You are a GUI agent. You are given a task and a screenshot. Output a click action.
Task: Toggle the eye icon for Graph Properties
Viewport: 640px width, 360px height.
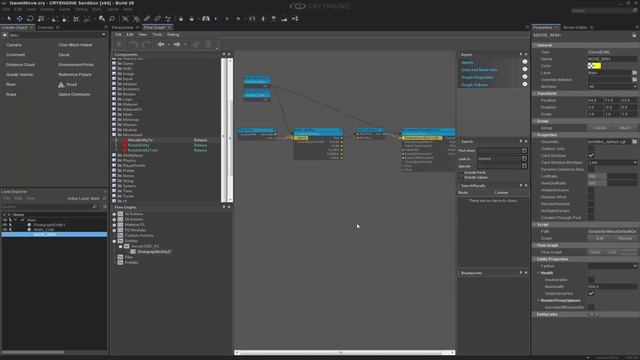(525, 77)
